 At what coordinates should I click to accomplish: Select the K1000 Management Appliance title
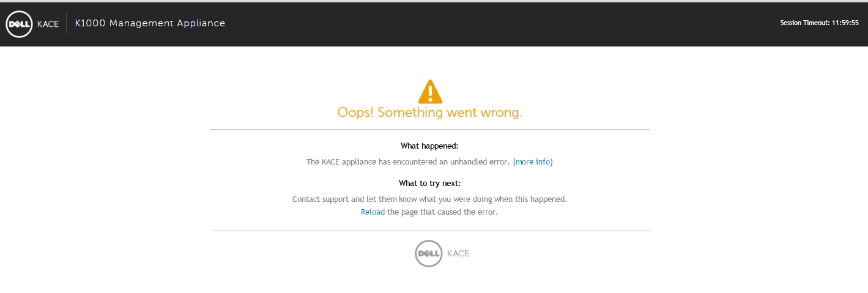tap(150, 23)
